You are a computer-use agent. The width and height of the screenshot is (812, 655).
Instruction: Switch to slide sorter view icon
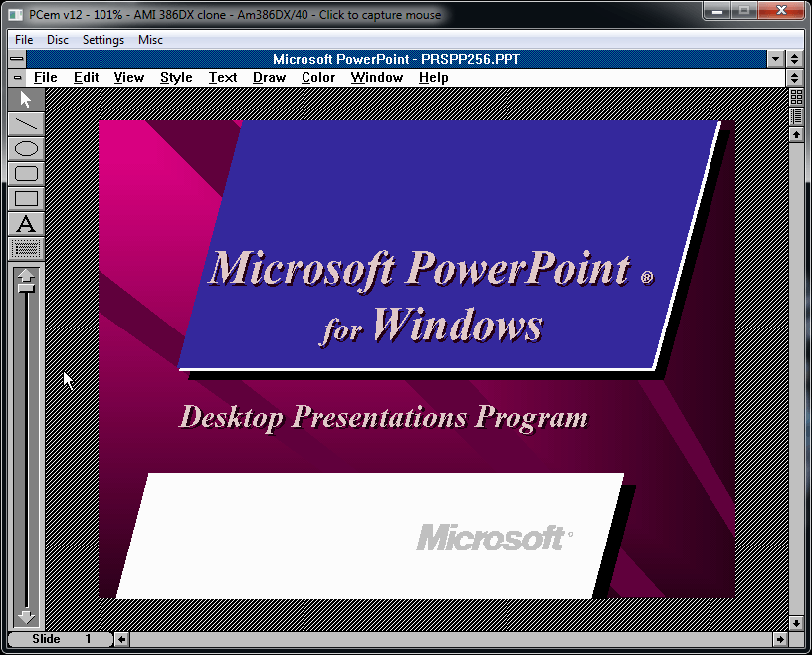pyautogui.click(x=796, y=96)
